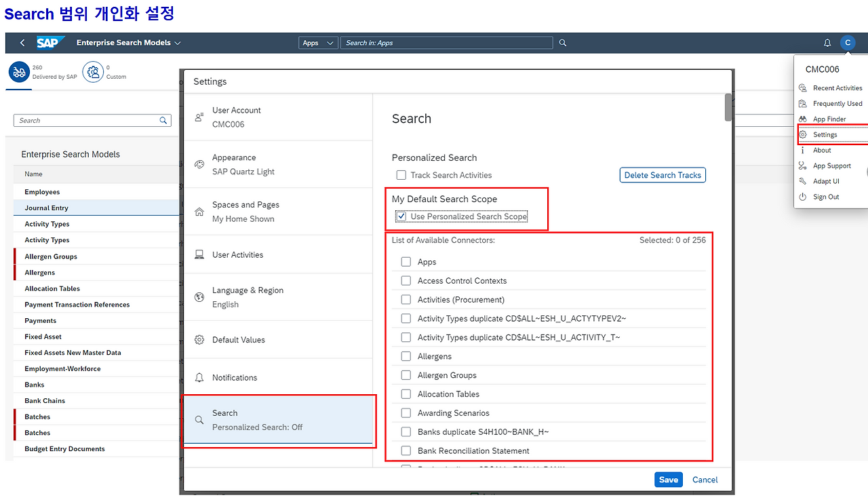Click the Default Values gear icon
Viewport: 868px width, 500px height.
pyautogui.click(x=199, y=340)
